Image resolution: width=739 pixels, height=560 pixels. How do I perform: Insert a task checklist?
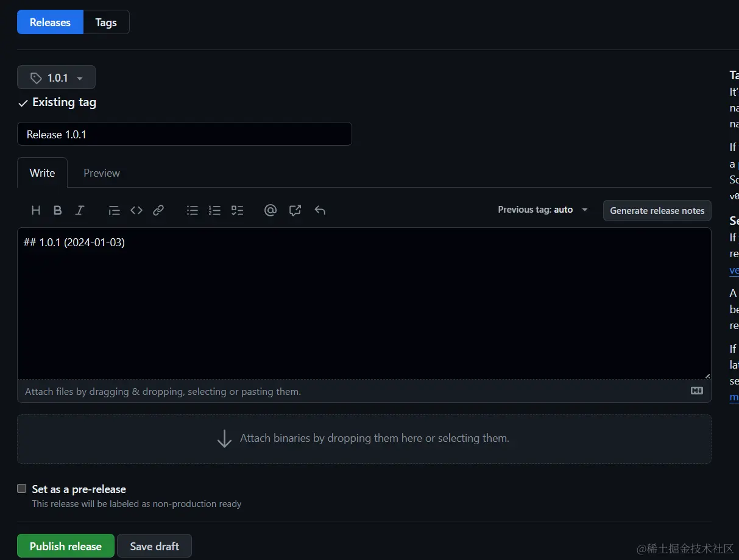[x=237, y=210]
